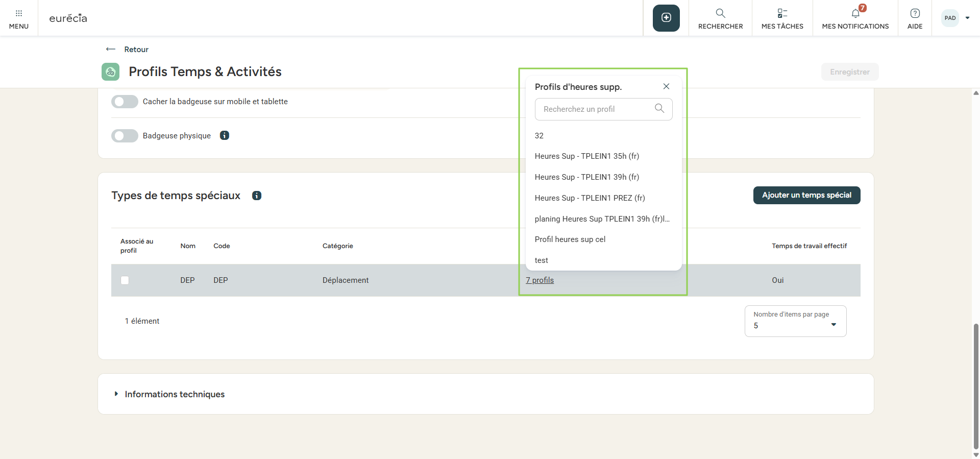Screen dimensions: 980x459
Task: Open Nombre d'items par page dropdown
Action: click(795, 321)
